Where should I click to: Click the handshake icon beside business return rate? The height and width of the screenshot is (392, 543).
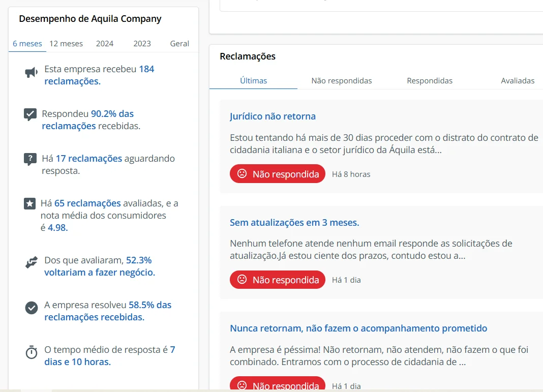32,262
